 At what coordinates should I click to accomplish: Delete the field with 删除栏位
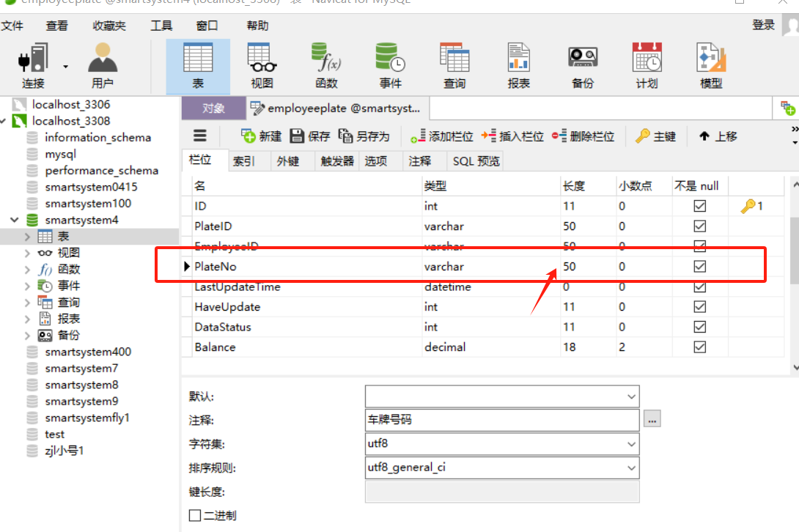583,136
